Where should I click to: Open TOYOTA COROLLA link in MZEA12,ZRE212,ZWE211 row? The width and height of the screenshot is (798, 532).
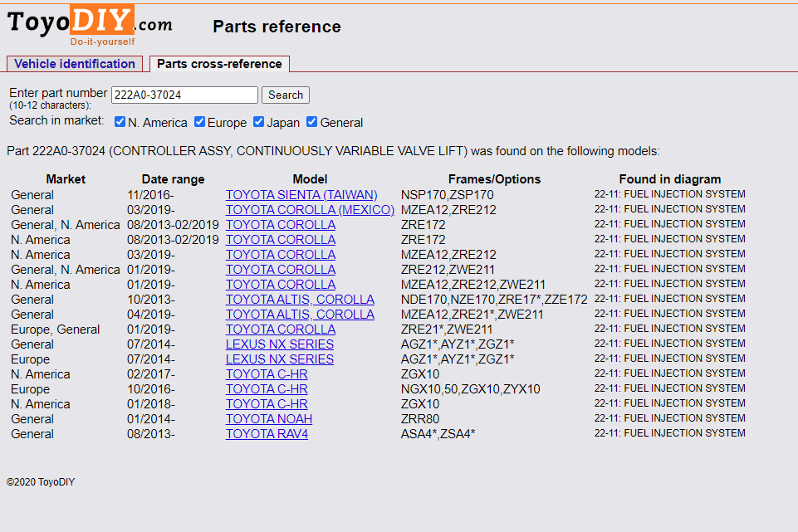click(x=281, y=285)
